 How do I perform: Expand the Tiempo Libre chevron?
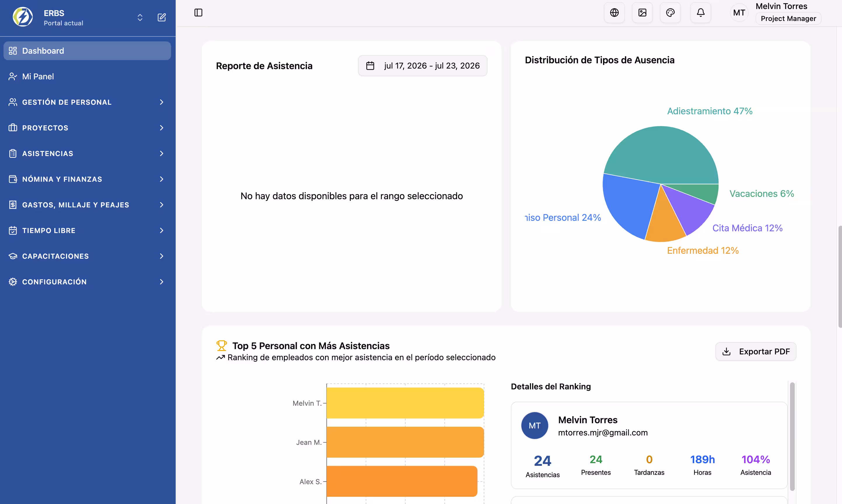(x=162, y=230)
